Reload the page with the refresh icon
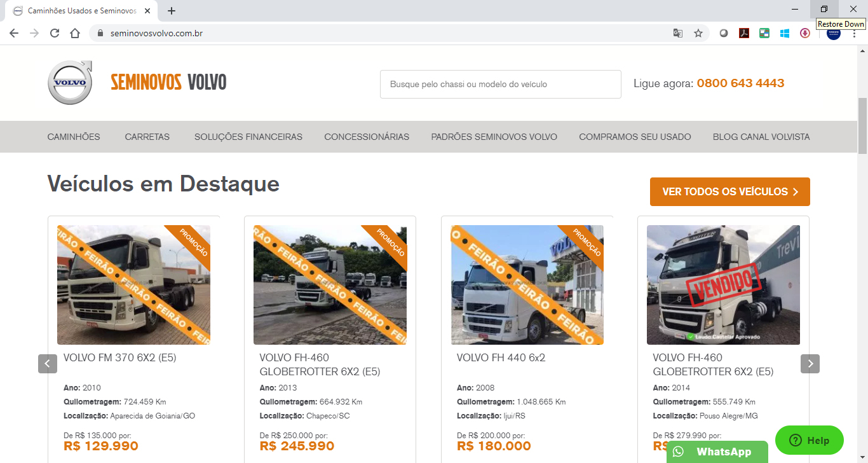This screenshot has width=868, height=463. [55, 33]
